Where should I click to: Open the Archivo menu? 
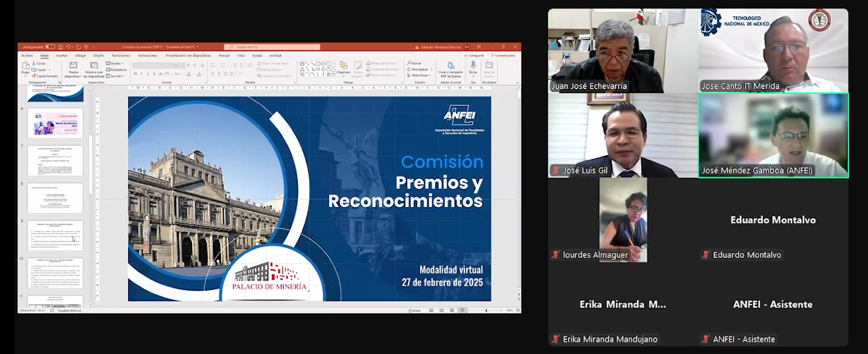click(x=27, y=56)
